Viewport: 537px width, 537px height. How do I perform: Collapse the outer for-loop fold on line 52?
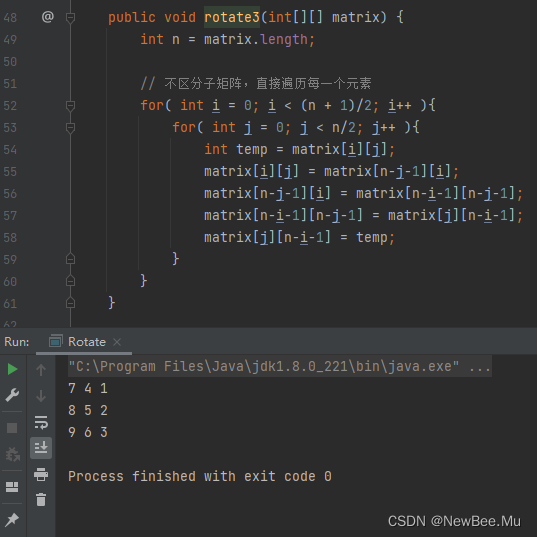click(70, 105)
